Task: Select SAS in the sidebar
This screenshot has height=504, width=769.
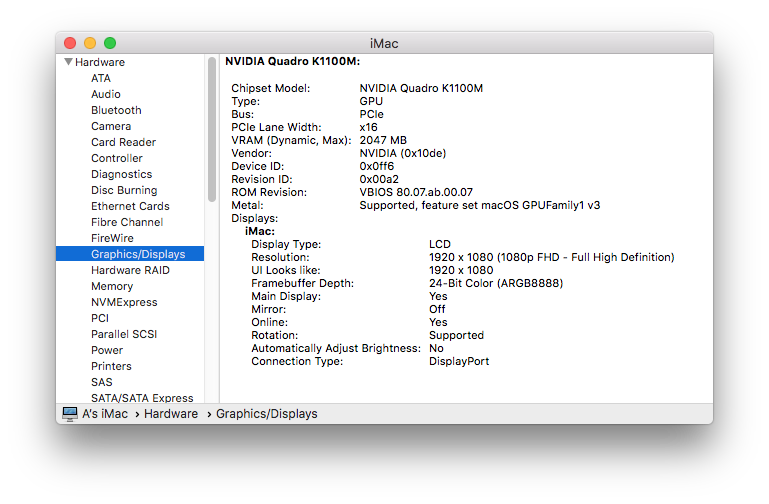Action: click(x=102, y=382)
